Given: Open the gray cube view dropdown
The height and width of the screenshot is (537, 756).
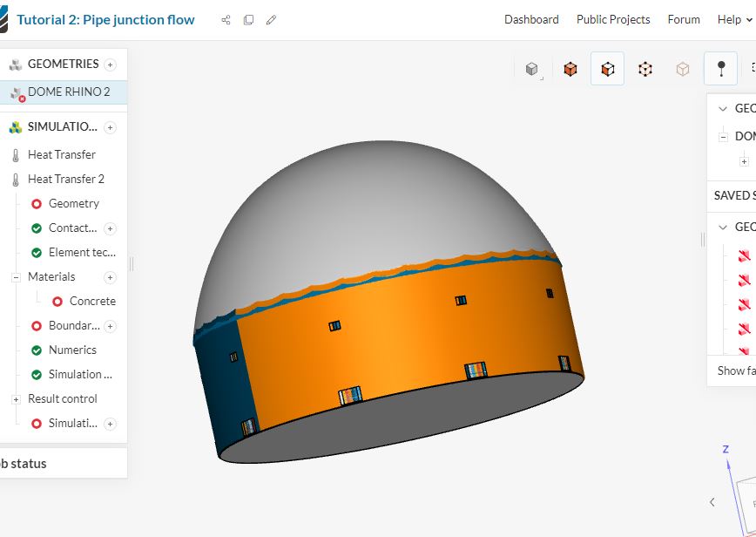Looking at the screenshot, I should [532, 70].
